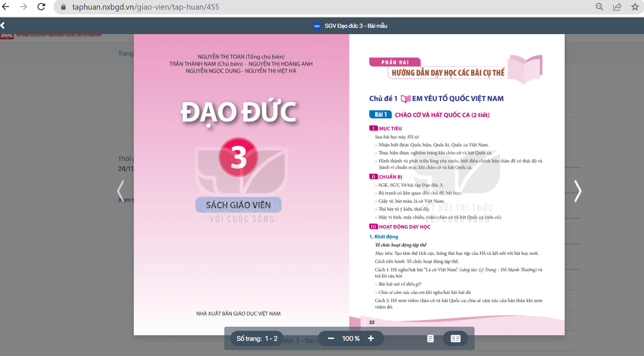Click the ĐẠO ĐỨC cover page

click(x=241, y=185)
